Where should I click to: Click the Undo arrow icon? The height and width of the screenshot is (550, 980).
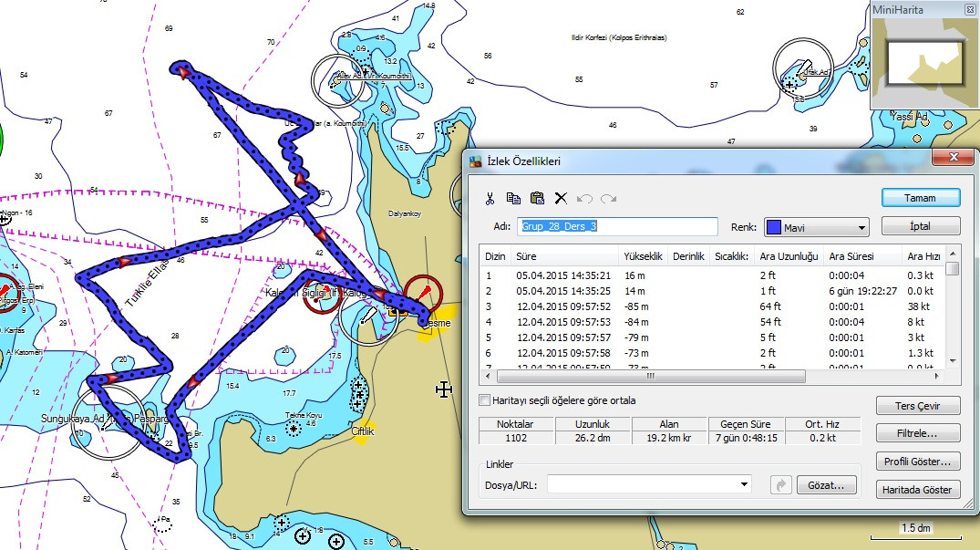(x=584, y=199)
